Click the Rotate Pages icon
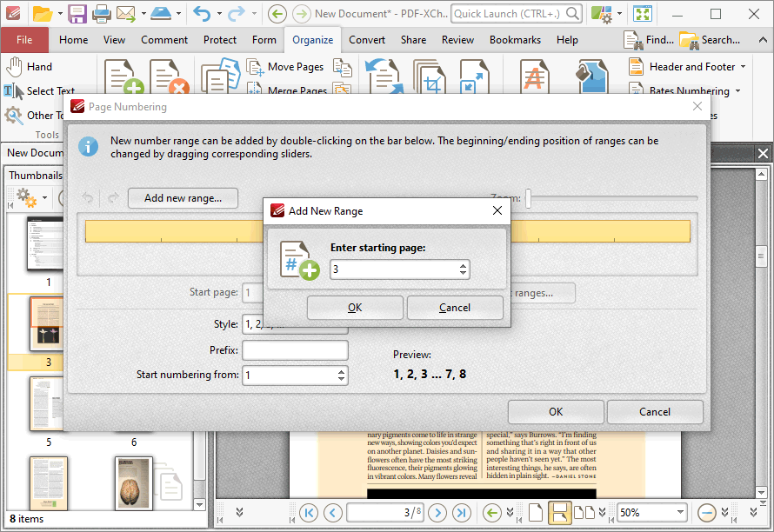The height and width of the screenshot is (532, 774). tap(384, 76)
